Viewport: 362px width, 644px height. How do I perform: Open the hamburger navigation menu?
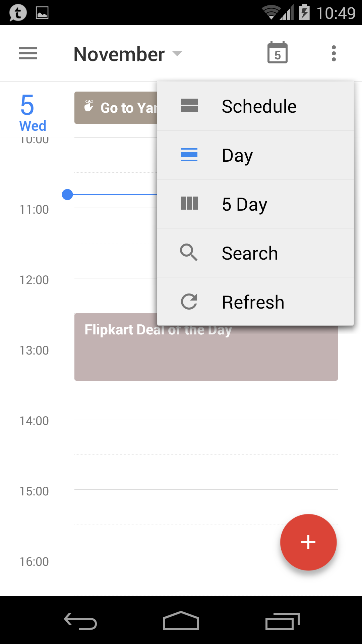tap(28, 54)
